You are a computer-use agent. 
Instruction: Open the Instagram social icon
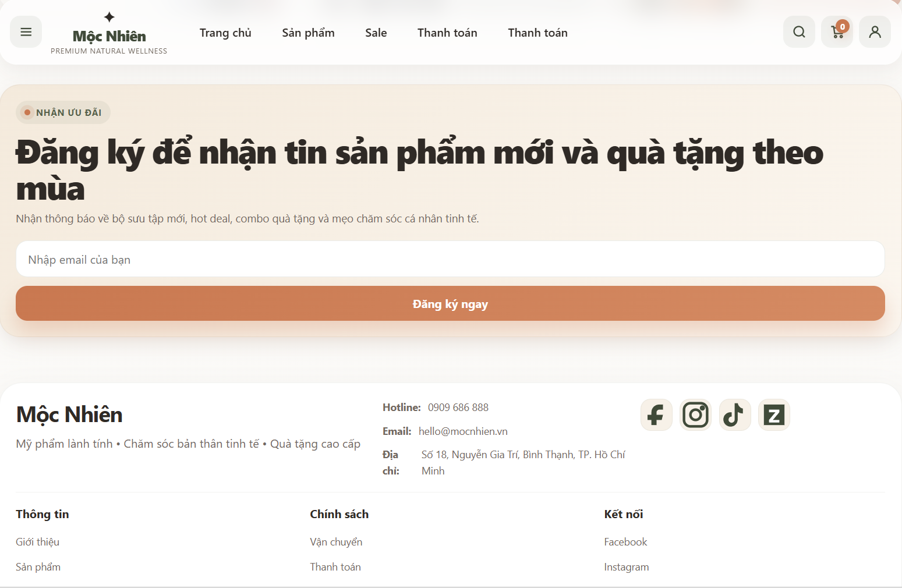[x=695, y=415]
